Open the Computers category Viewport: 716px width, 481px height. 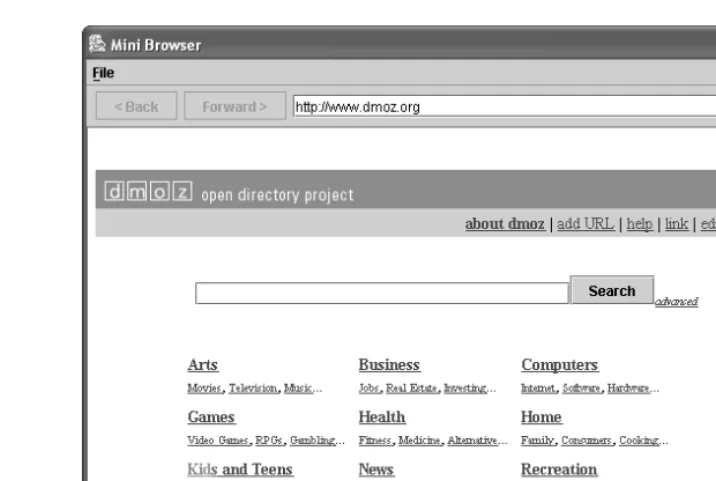coord(559,365)
